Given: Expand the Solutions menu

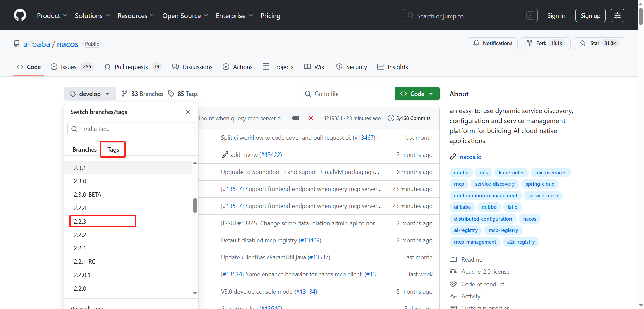Looking at the screenshot, I should tap(92, 16).
